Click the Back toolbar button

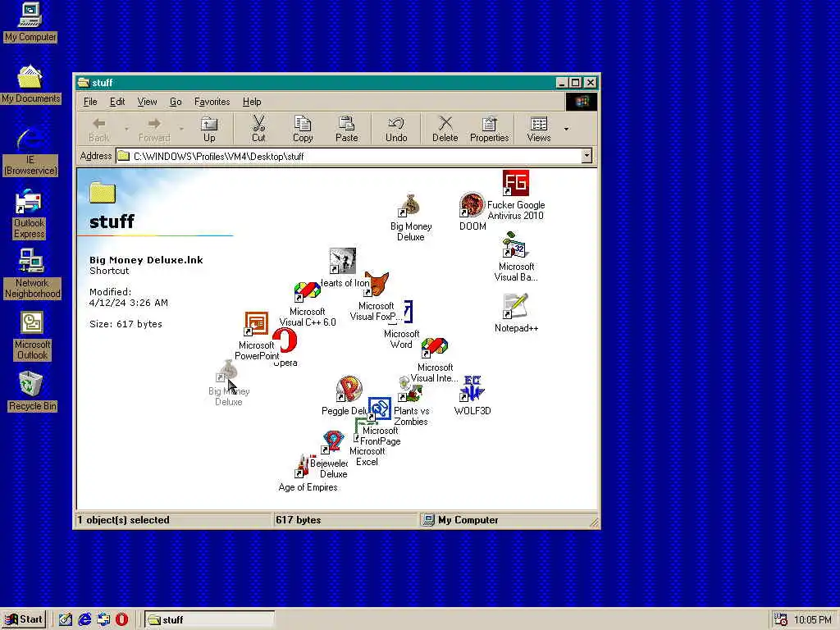(x=98, y=129)
